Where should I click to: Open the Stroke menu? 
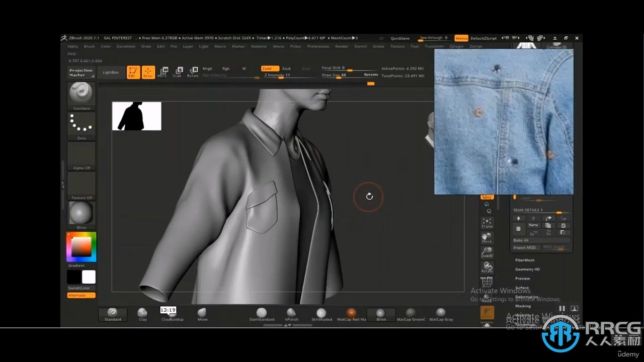378,46
